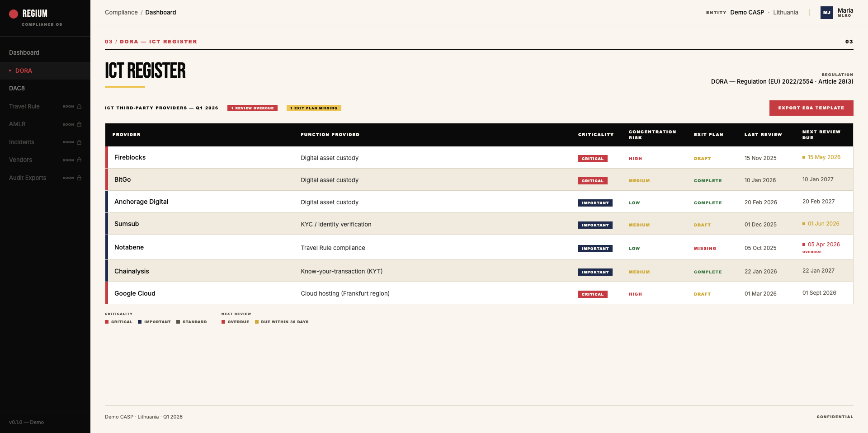Click navy Important legend swatch
The image size is (868, 433).
point(140,322)
